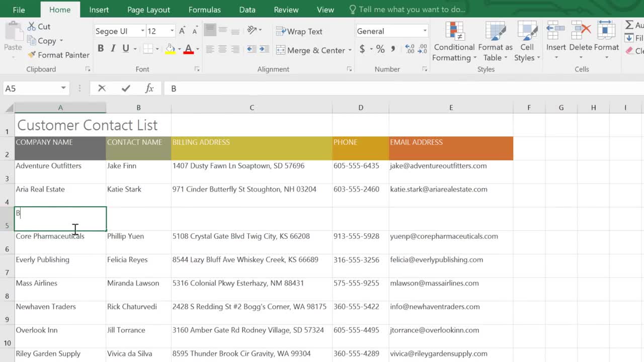
Task: Increase font size with large A icon
Action: click(182, 31)
